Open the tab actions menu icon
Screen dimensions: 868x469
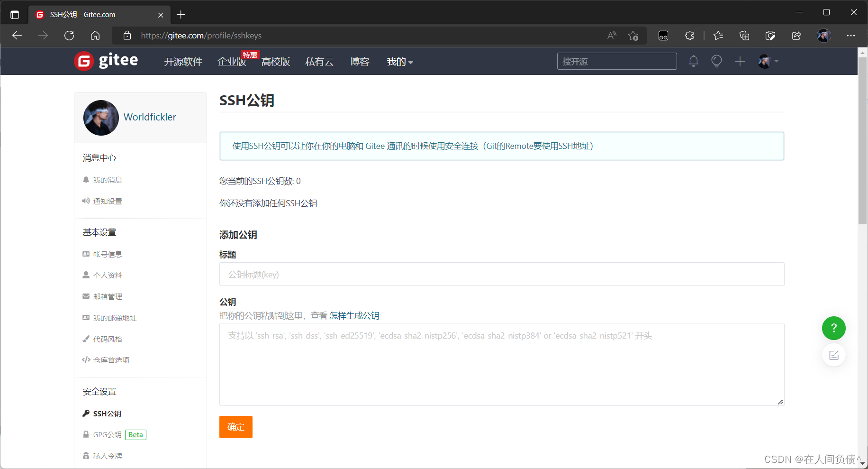[15, 15]
